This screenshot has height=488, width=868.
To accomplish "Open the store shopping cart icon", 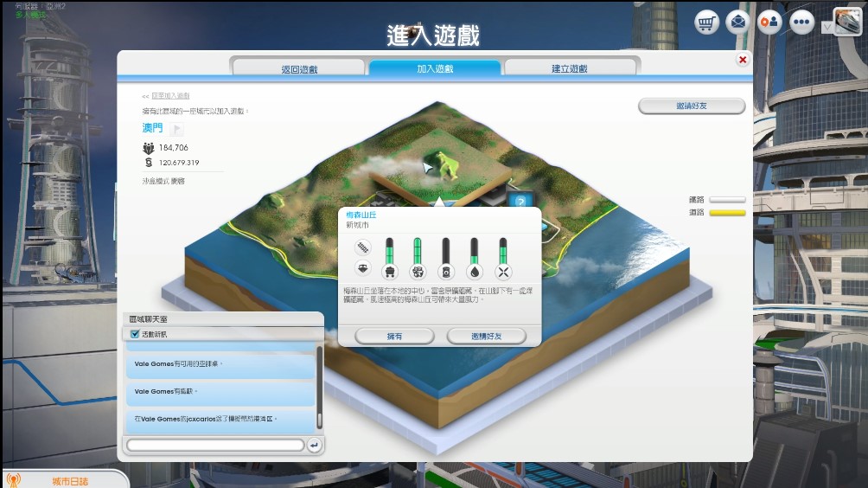I will (707, 22).
